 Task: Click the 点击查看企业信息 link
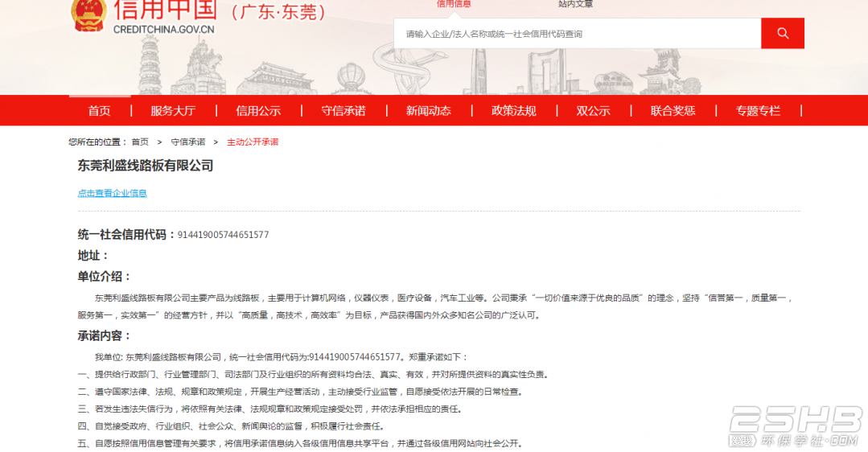113,193
